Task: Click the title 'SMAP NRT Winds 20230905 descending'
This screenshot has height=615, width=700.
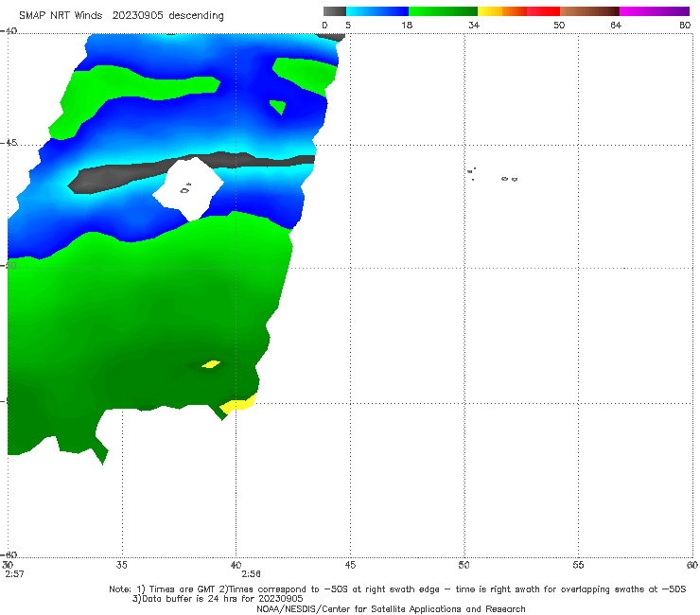Action: pos(121,15)
